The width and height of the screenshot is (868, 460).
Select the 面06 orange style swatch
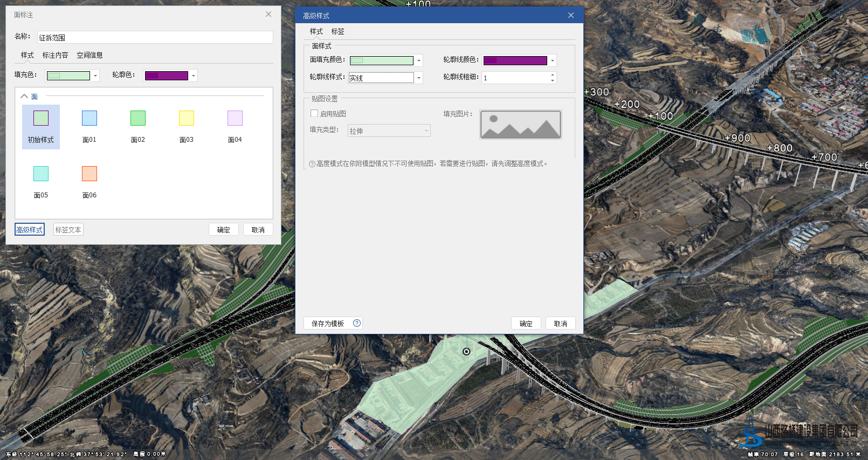point(89,174)
